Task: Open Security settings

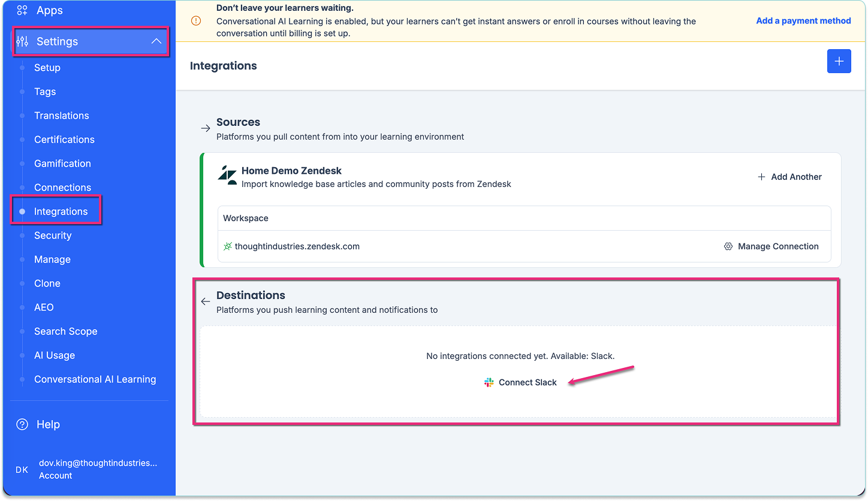Action: tap(53, 236)
